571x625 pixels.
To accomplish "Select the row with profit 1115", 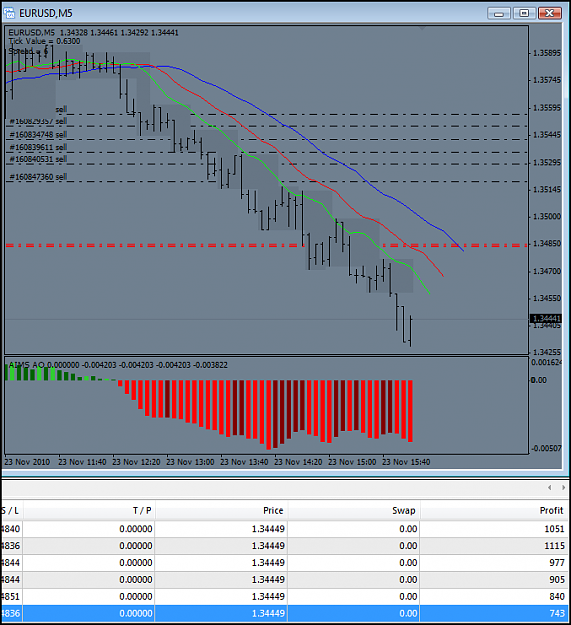I will pos(285,546).
